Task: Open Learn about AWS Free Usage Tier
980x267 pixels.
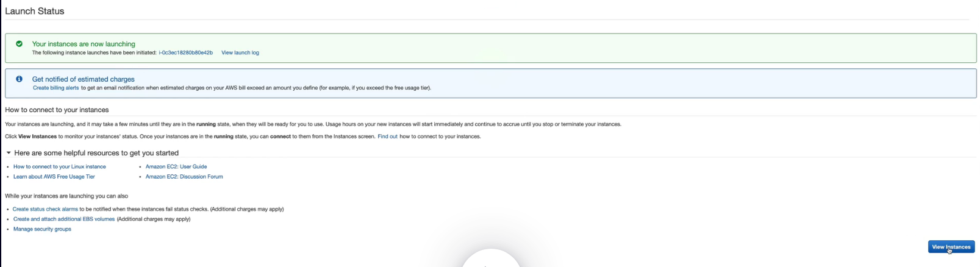Action: point(54,177)
